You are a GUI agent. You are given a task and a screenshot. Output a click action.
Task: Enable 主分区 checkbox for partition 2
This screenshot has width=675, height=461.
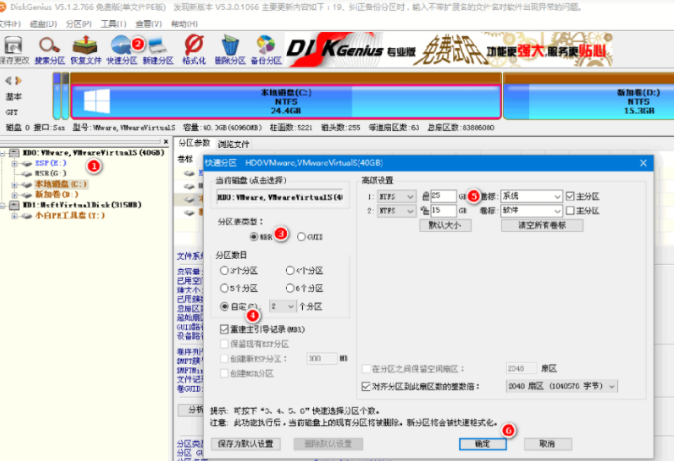(x=570, y=211)
